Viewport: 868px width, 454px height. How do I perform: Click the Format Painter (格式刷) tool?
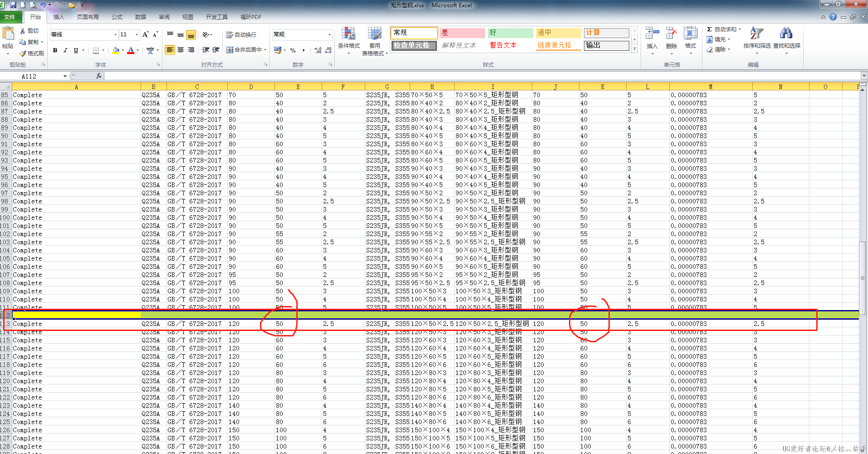tap(31, 53)
